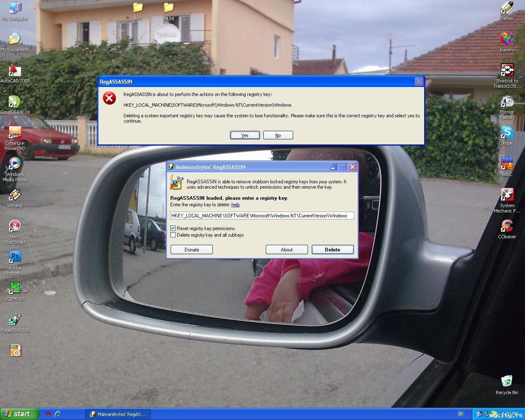Click the Donate button

click(192, 250)
